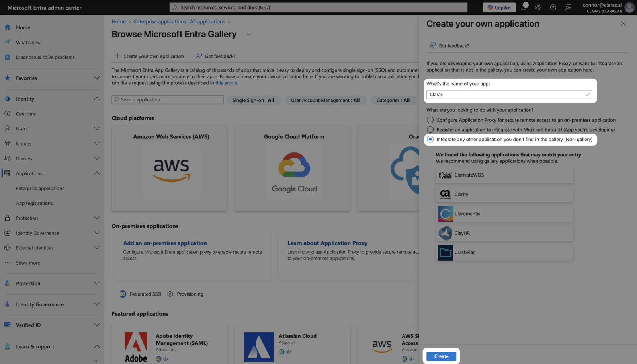Click the ClayHR app logo
Viewport: 637px width, 364px height.
pyautogui.click(x=445, y=233)
